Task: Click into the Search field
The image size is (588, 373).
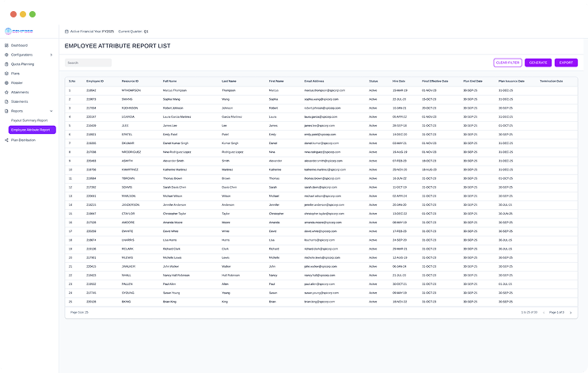Action: point(88,63)
